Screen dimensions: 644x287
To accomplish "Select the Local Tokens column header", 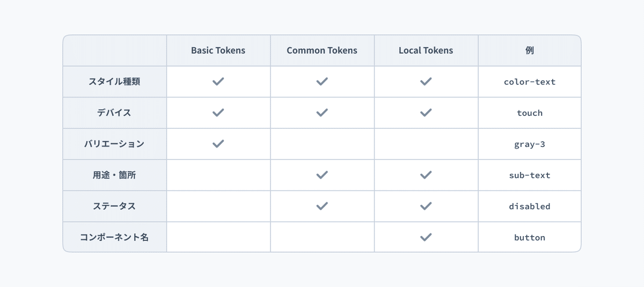I will [x=426, y=50].
